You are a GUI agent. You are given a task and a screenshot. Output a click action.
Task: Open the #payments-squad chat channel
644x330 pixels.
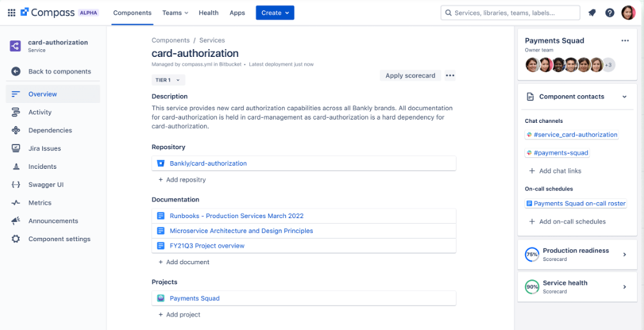point(557,153)
